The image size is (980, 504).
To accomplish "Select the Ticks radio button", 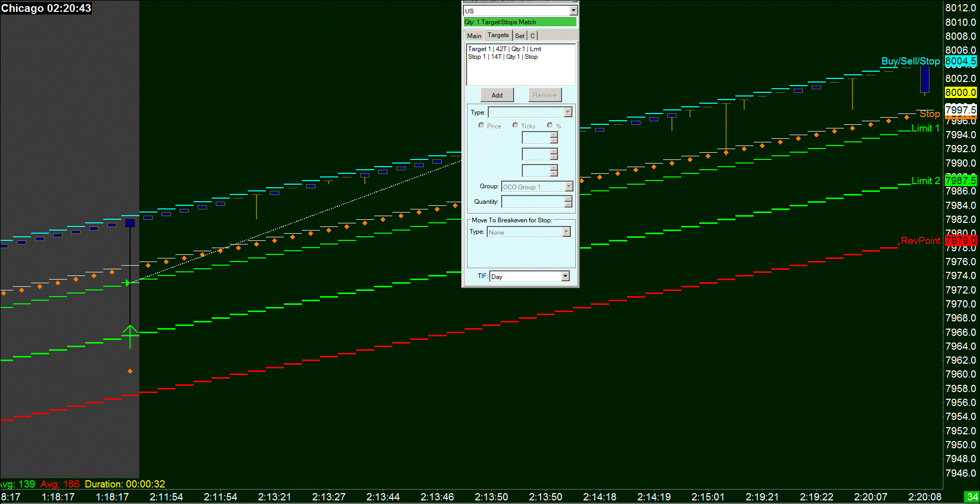I will [516, 125].
